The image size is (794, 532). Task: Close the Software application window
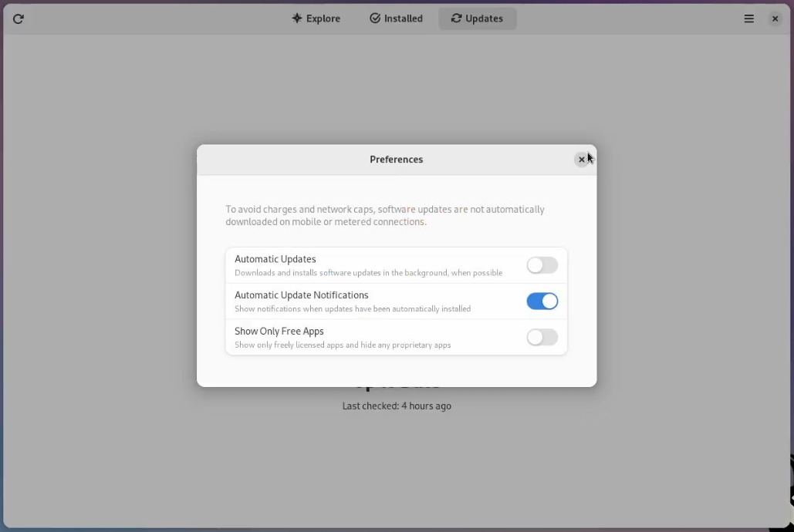tap(775, 19)
